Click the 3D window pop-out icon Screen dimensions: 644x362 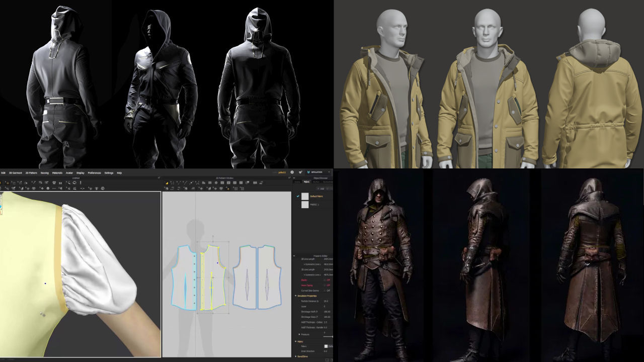(x=159, y=177)
